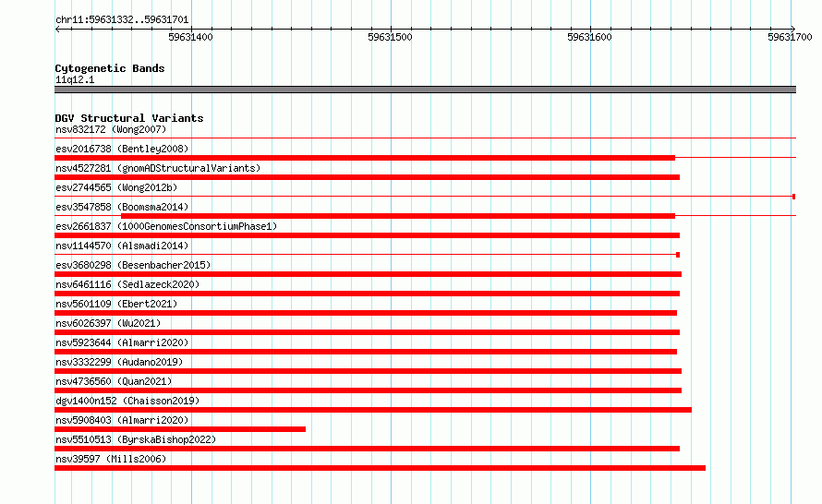
Task: Select the nsv5923644 (Almarri2020) label
Action: pyautogui.click(x=122, y=342)
